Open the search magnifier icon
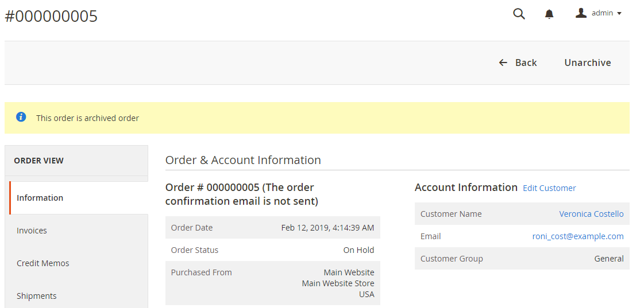This screenshot has width=644, height=308. point(519,14)
